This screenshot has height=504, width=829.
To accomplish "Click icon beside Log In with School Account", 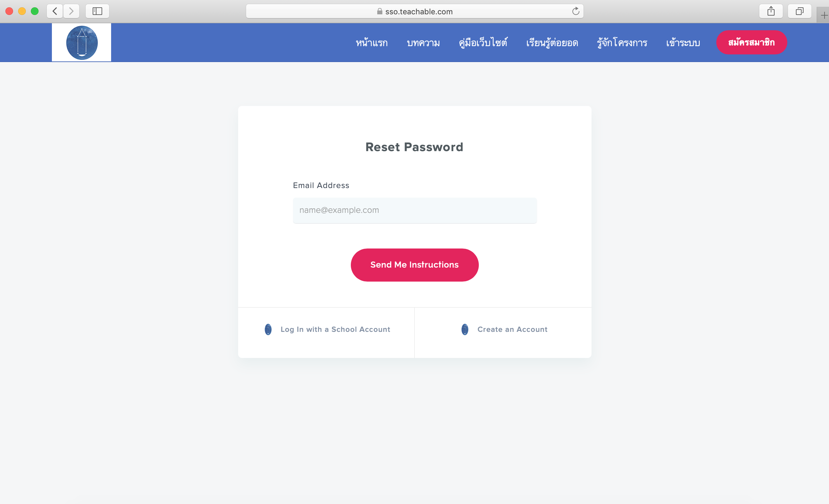I will point(268,329).
